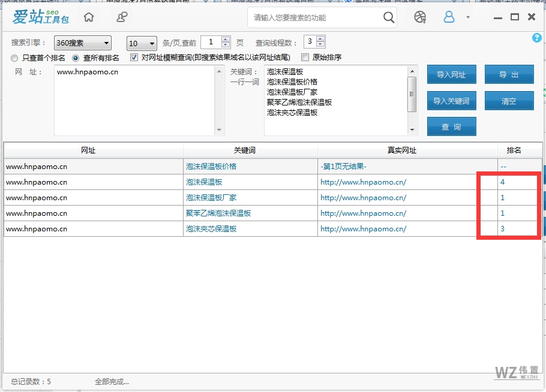Image resolution: width=546 pixels, height=392 pixels.
Task: Select the 只查首个排名 radio button
Action: [13, 58]
